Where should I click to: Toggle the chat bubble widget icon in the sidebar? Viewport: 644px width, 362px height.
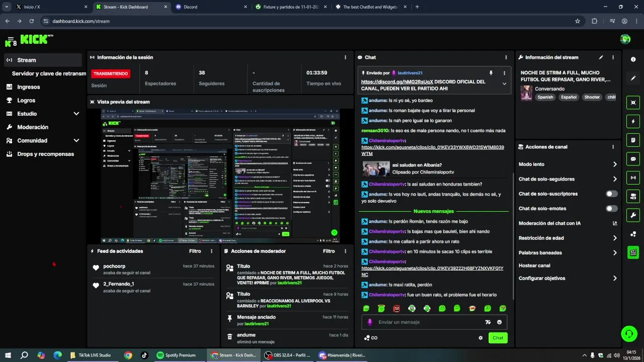pos(633,159)
